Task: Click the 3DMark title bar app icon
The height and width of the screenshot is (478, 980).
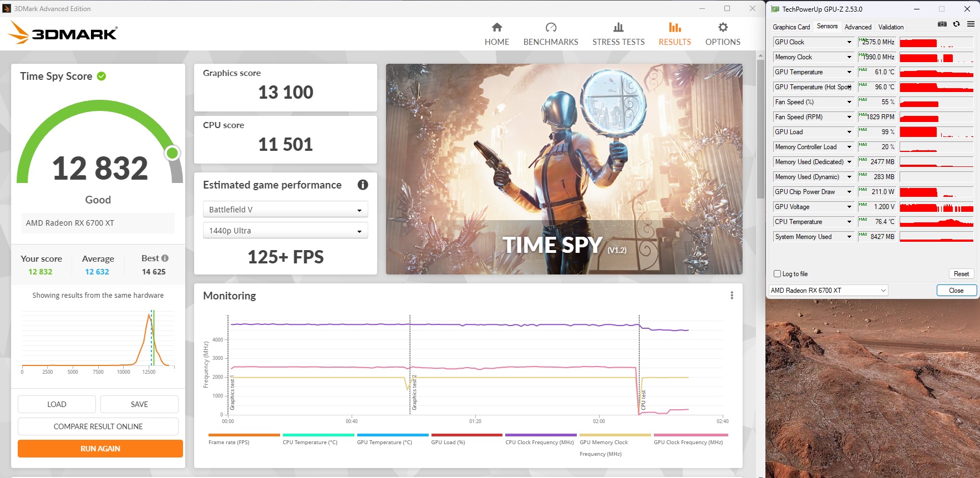Action: [7, 8]
